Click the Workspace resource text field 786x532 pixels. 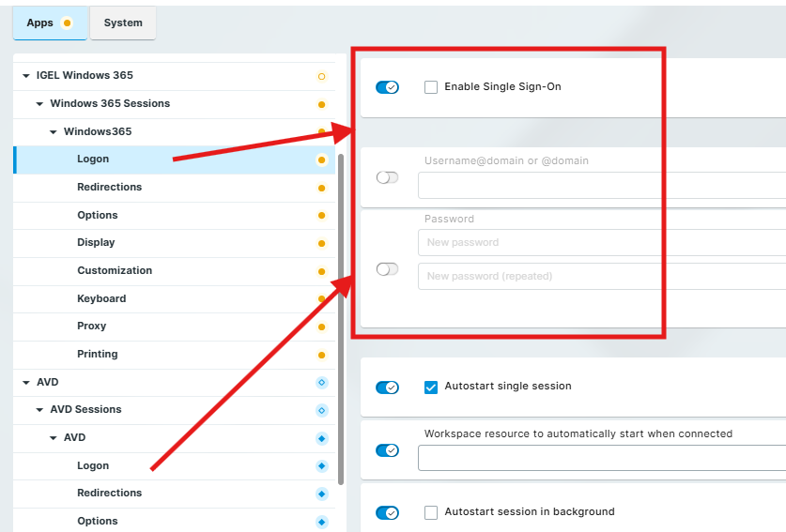(601, 458)
